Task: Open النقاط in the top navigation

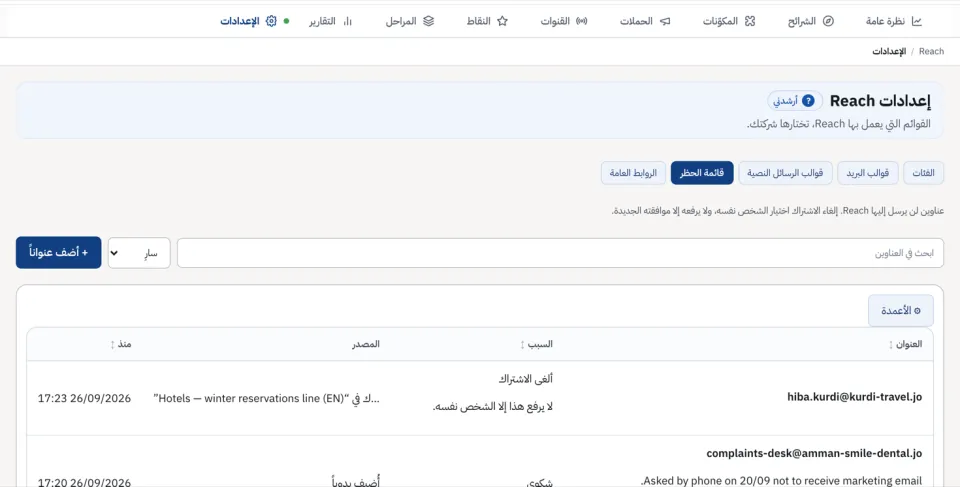Action: pos(487,21)
